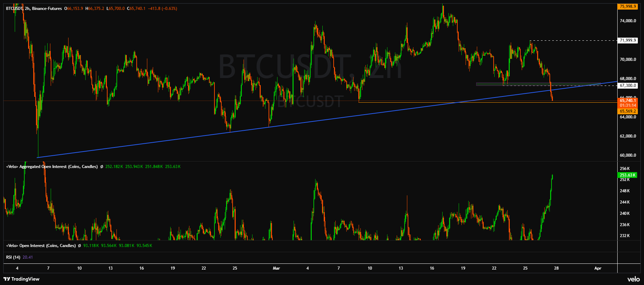Click the 28 date label on time axis
The width and height of the screenshot is (644, 285).
click(x=556, y=268)
